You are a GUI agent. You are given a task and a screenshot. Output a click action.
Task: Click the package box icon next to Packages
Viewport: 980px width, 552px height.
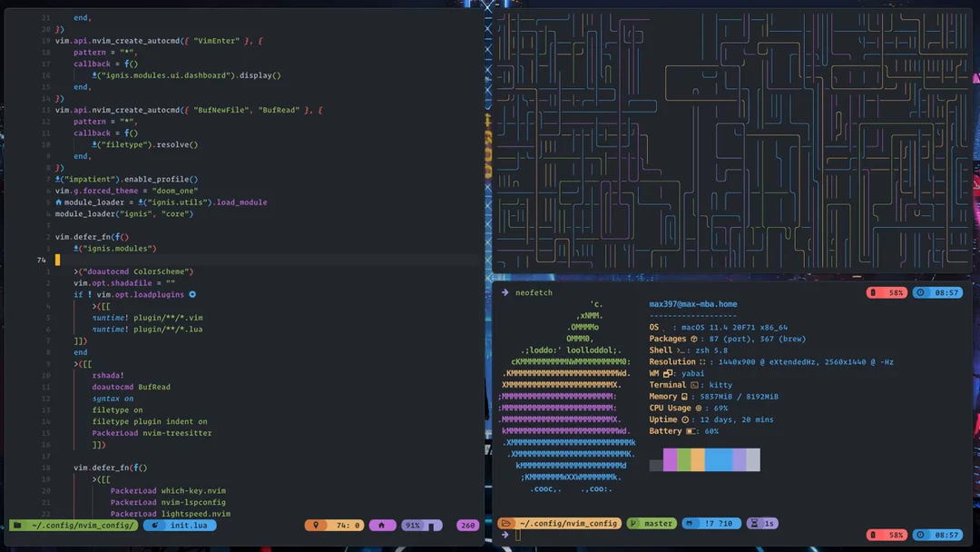pos(693,339)
